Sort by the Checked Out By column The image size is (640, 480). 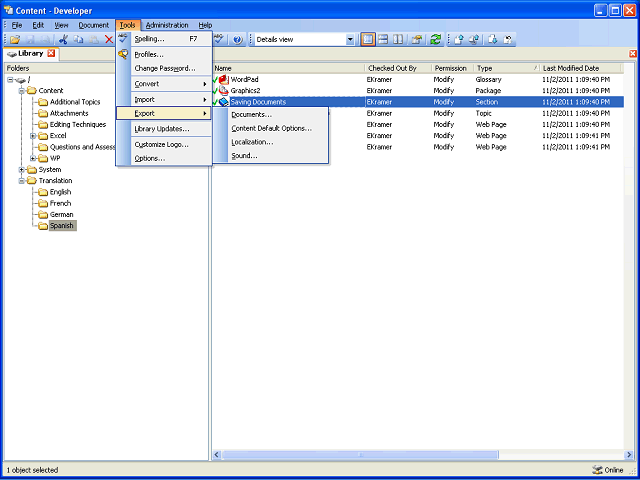pyautogui.click(x=398, y=68)
